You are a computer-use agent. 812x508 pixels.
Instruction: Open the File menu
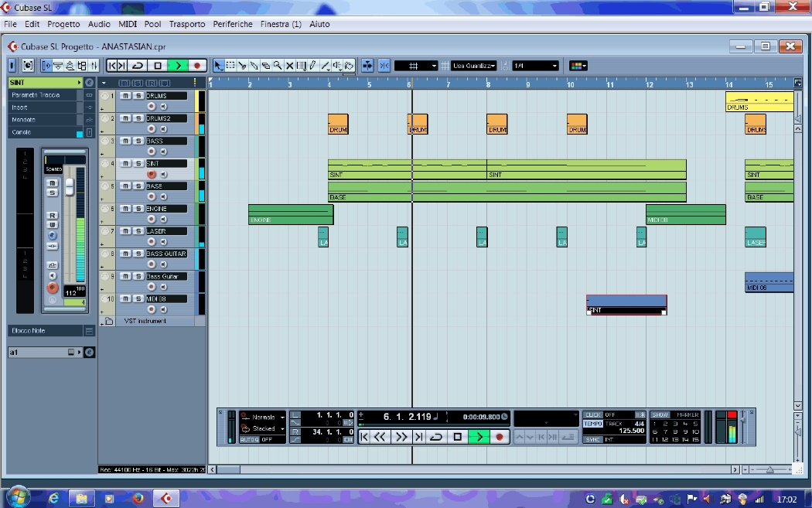pos(10,24)
